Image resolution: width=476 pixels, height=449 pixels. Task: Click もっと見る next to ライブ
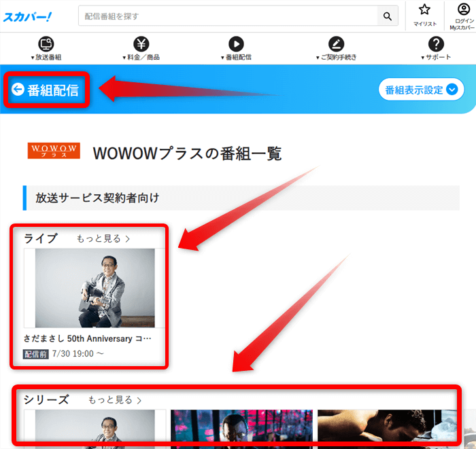[103, 238]
